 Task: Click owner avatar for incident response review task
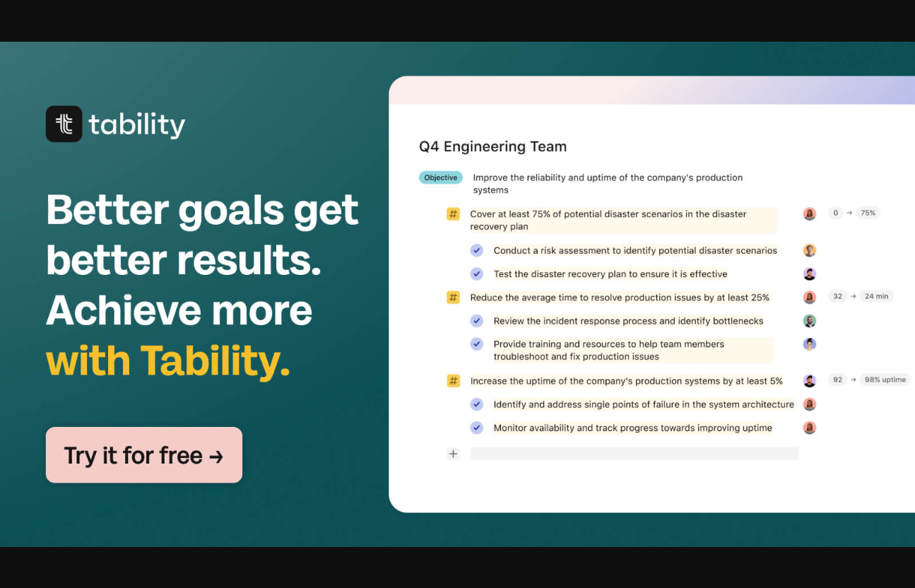810,321
